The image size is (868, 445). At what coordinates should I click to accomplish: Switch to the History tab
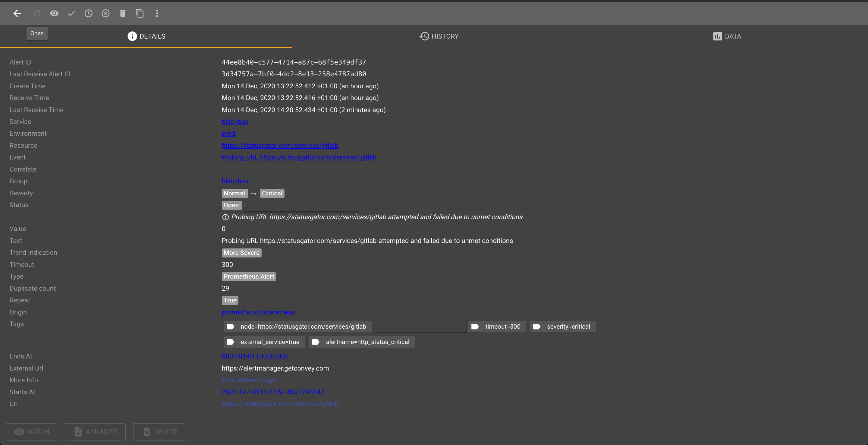click(439, 36)
